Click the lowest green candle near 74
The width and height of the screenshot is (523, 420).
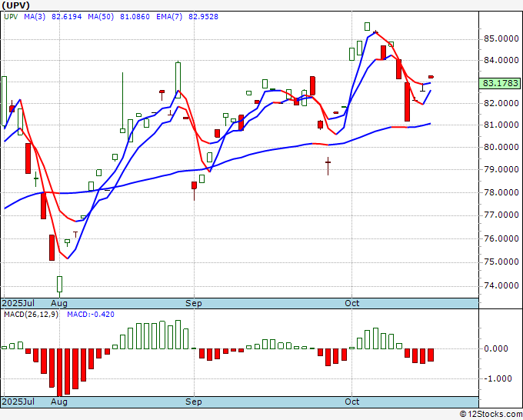coord(60,286)
